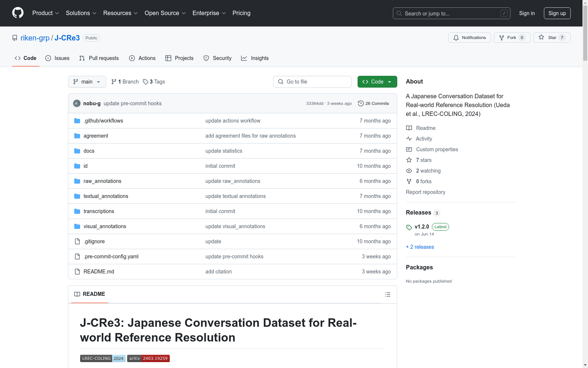Open the 1 Branch page
This screenshot has height=368, width=588.
125,82
